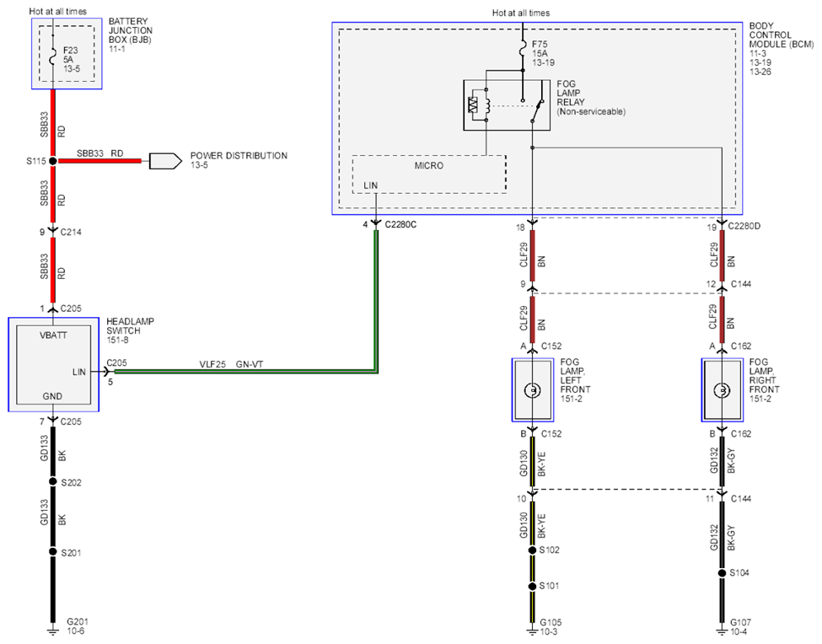Screen dimensions: 822x644
Task: Click the G201 ground symbol
Action: click(52, 630)
